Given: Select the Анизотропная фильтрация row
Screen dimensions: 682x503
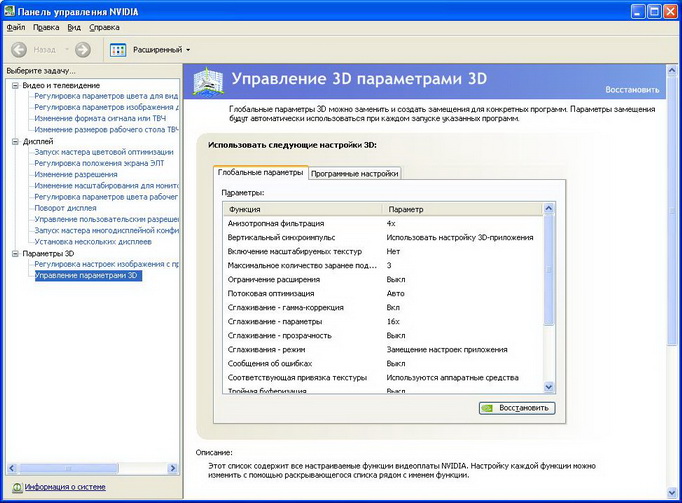Looking at the screenshot, I should [x=383, y=224].
